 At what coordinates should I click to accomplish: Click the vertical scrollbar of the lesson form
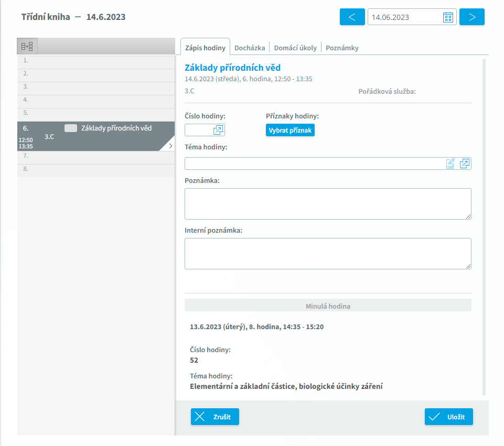(484, 225)
